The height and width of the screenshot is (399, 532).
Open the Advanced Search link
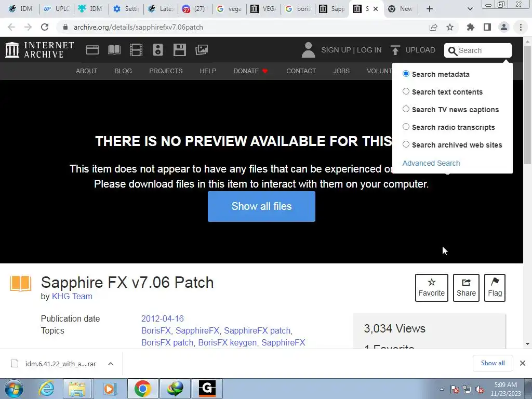431,163
